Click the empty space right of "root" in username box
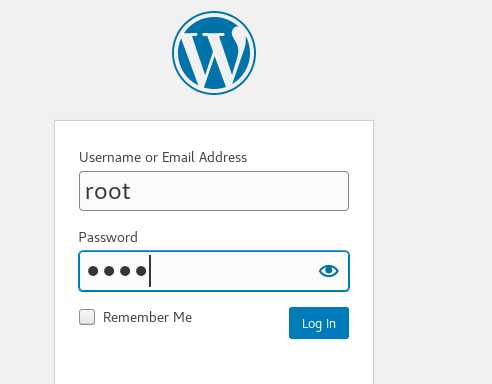The width and height of the screenshot is (492, 384). coord(238,191)
